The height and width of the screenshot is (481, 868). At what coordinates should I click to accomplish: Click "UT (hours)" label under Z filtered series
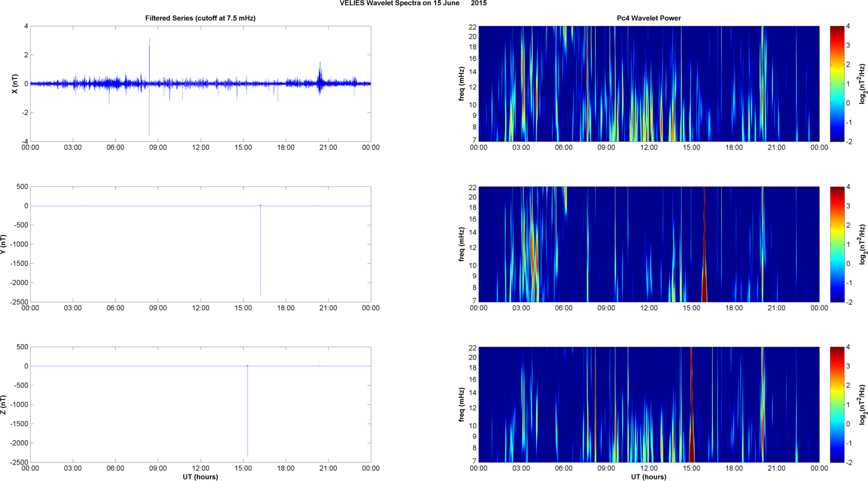click(x=200, y=476)
